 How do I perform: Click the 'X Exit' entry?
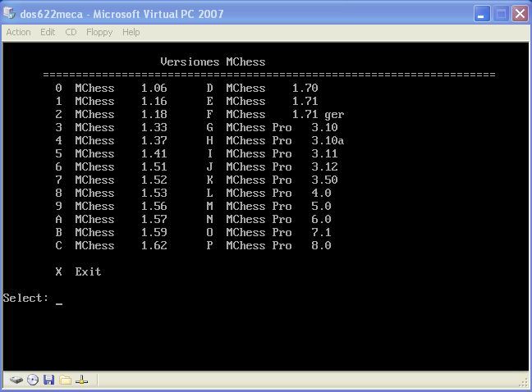click(78, 271)
